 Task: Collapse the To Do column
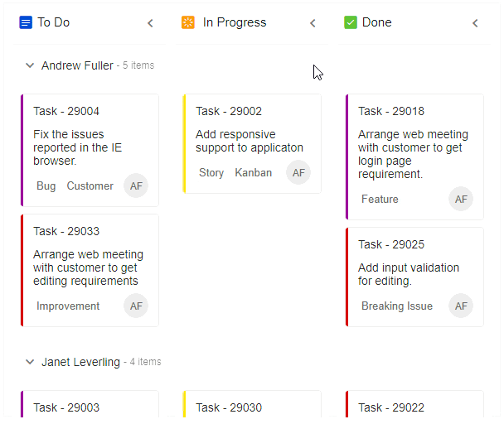(150, 23)
